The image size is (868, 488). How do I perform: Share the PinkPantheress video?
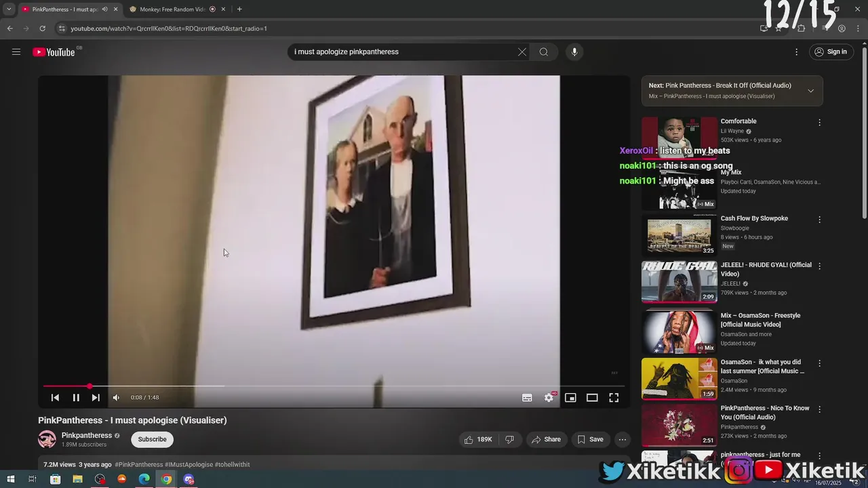click(x=547, y=439)
